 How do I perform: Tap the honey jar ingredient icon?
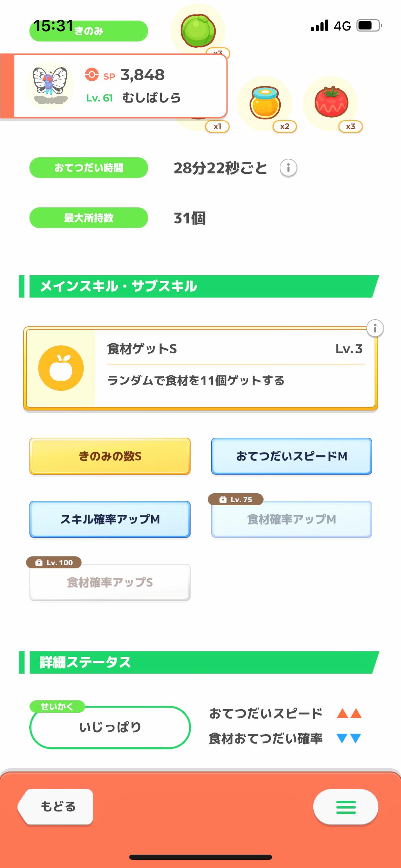pyautogui.click(x=265, y=103)
